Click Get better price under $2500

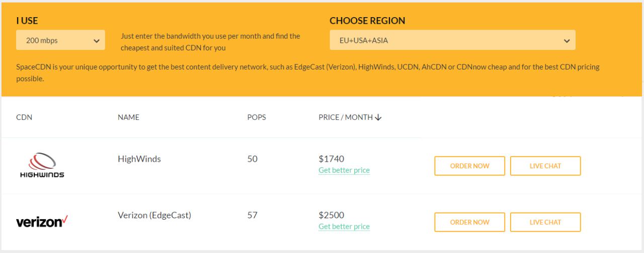point(344,226)
